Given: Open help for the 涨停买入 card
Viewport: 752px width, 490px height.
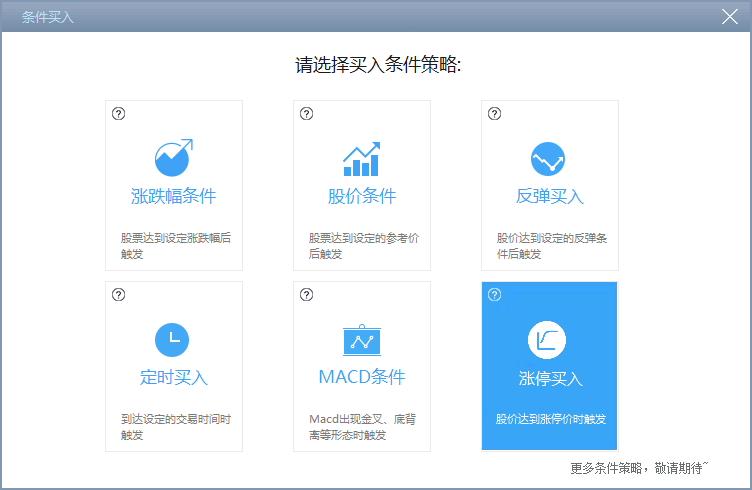Looking at the screenshot, I should 494,295.
